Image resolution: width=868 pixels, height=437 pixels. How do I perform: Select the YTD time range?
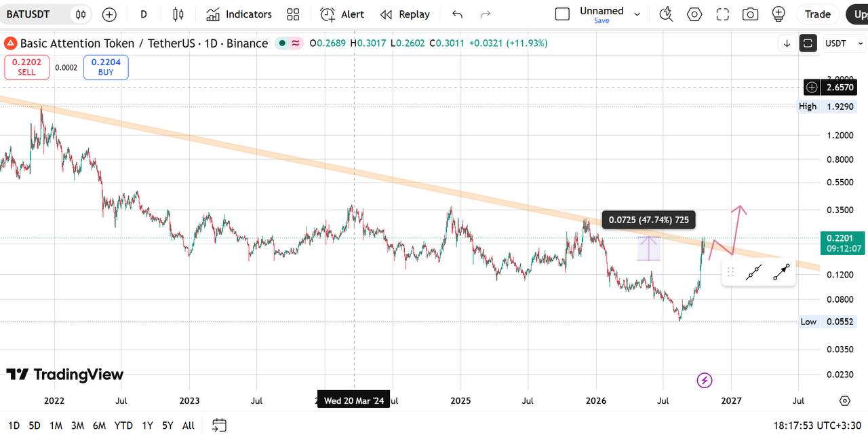(x=123, y=425)
